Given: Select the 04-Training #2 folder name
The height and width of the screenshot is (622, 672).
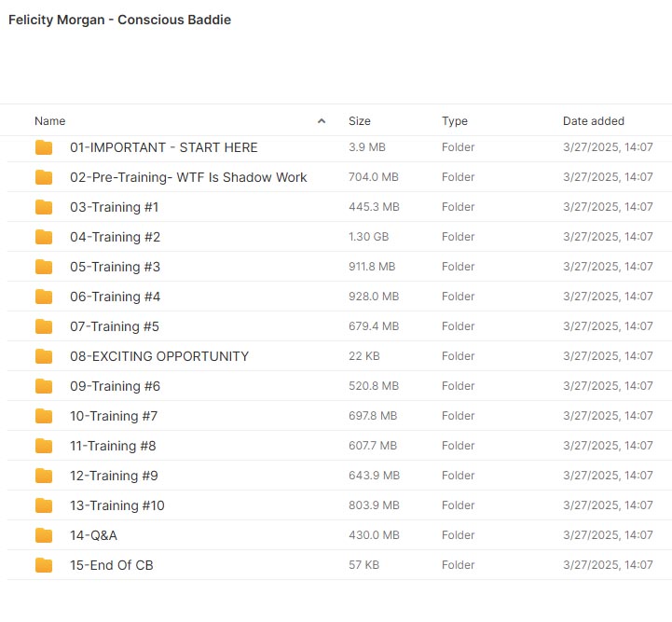Looking at the screenshot, I should (116, 237).
